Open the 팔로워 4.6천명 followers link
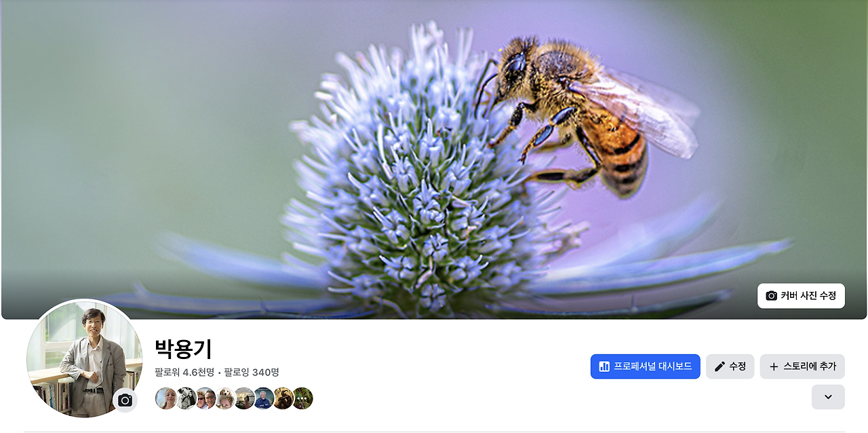The height and width of the screenshot is (433, 868). [x=184, y=373]
